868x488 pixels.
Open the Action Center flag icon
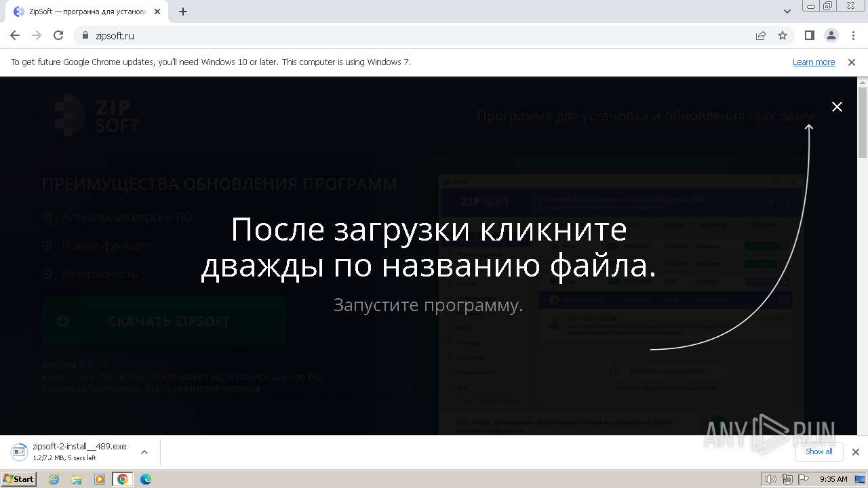(804, 479)
